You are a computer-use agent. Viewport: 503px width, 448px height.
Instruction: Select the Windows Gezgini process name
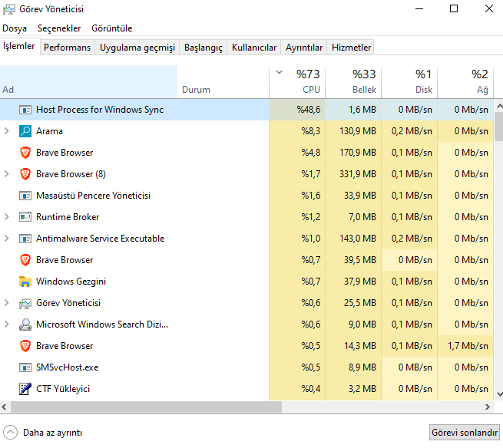tap(71, 282)
